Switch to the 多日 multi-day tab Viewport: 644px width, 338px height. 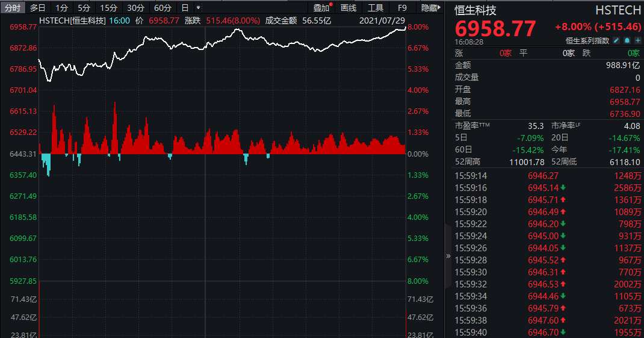pos(38,7)
